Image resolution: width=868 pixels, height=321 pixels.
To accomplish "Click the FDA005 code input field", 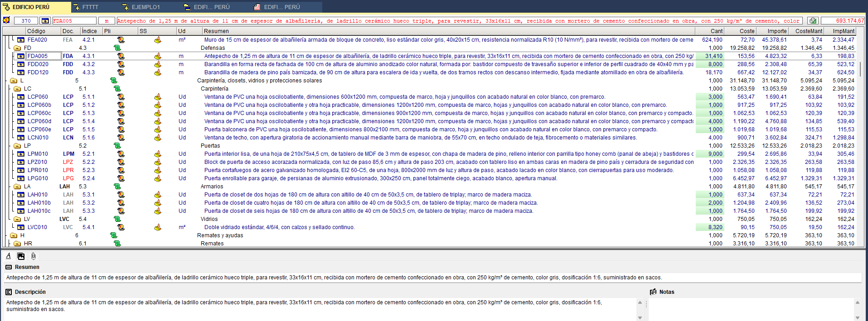I will point(74,21).
